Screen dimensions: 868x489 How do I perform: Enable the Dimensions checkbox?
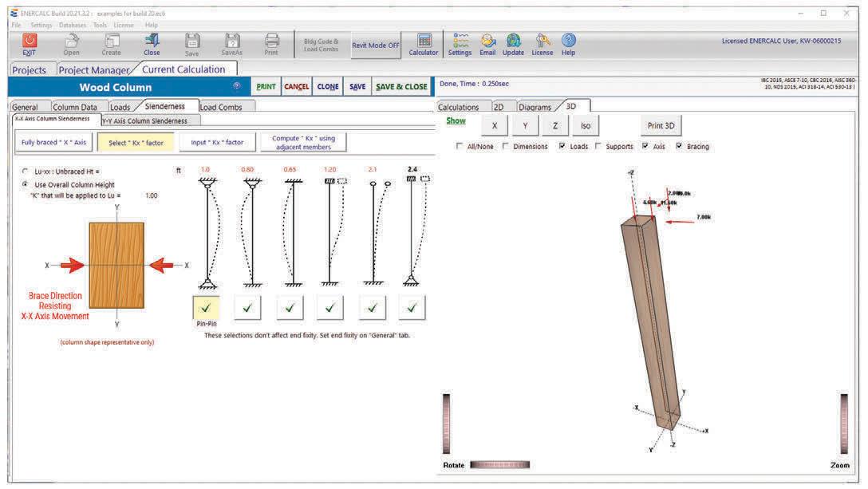506,146
